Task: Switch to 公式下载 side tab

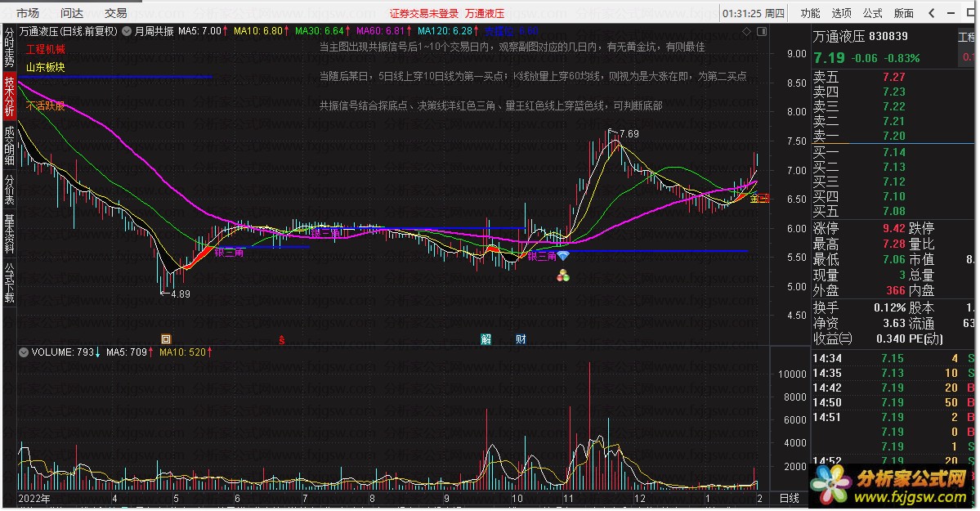Action: point(9,282)
